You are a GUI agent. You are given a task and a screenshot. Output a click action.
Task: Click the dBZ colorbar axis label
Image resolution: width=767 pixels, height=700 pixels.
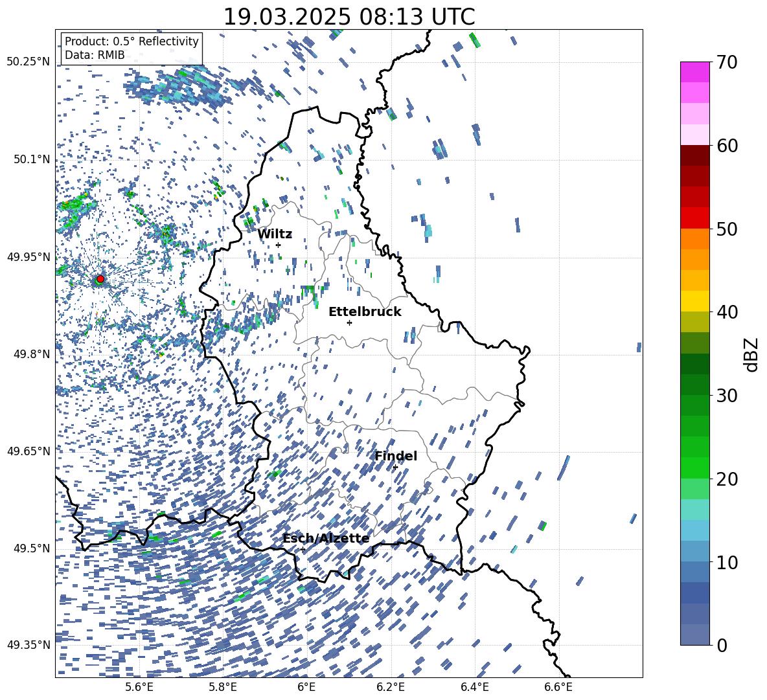pyautogui.click(x=752, y=354)
